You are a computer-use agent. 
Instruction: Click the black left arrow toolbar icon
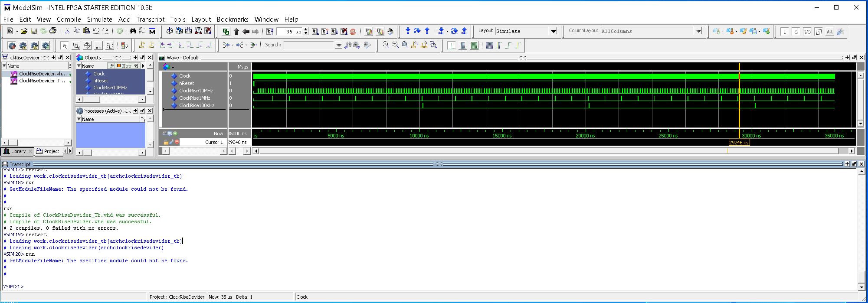coord(246,31)
